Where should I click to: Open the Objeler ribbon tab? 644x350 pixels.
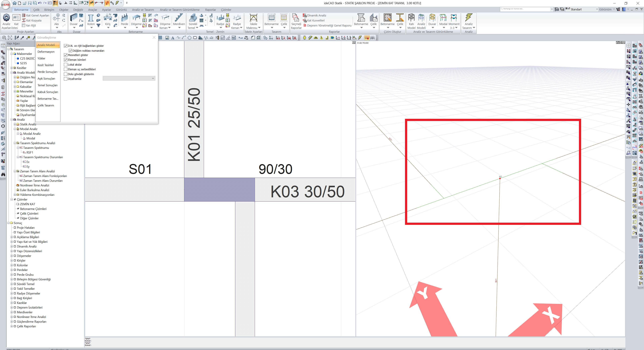click(x=64, y=10)
